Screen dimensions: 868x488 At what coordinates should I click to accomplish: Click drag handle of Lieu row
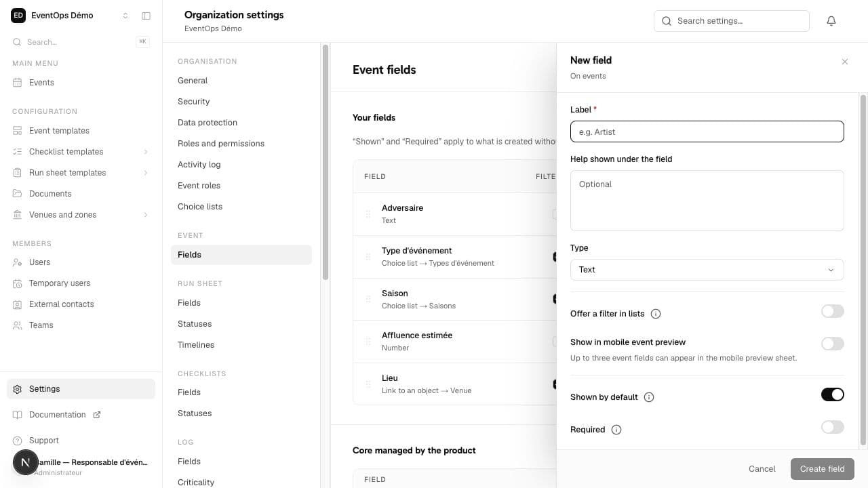click(x=368, y=384)
